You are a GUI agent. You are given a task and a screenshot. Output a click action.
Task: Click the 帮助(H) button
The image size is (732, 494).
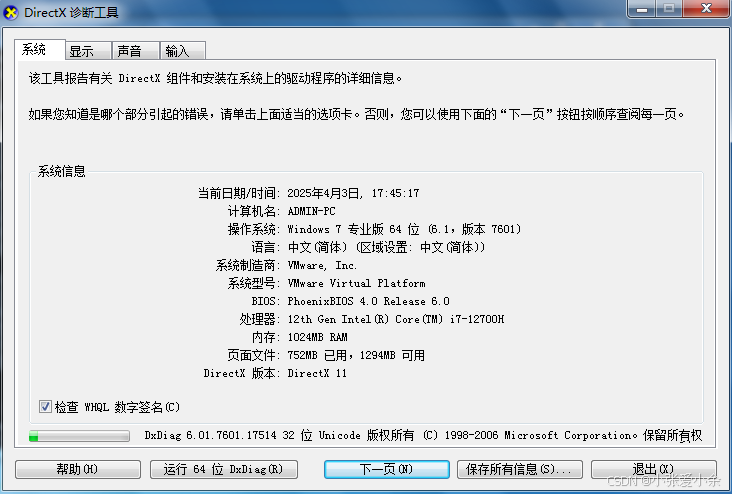tap(78, 469)
